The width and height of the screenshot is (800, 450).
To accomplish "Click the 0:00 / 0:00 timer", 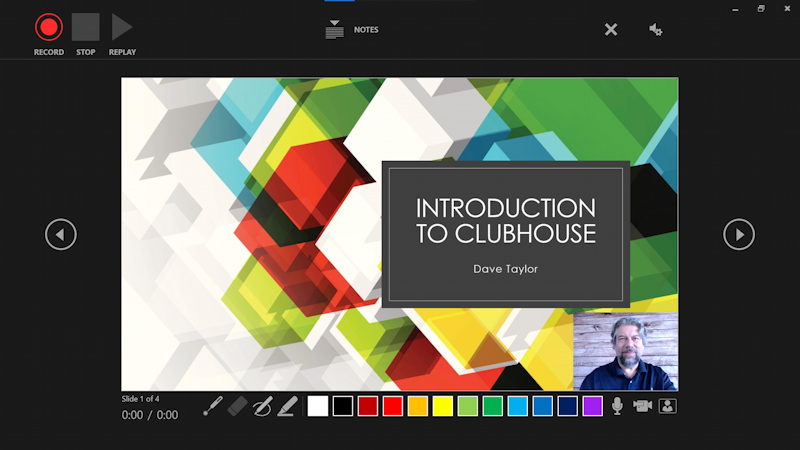I will click(x=150, y=415).
